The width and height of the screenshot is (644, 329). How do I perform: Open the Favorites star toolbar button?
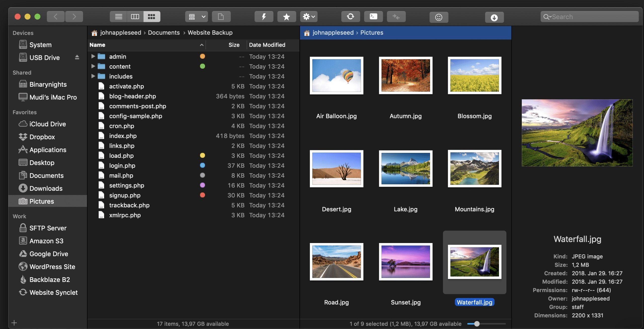286,17
